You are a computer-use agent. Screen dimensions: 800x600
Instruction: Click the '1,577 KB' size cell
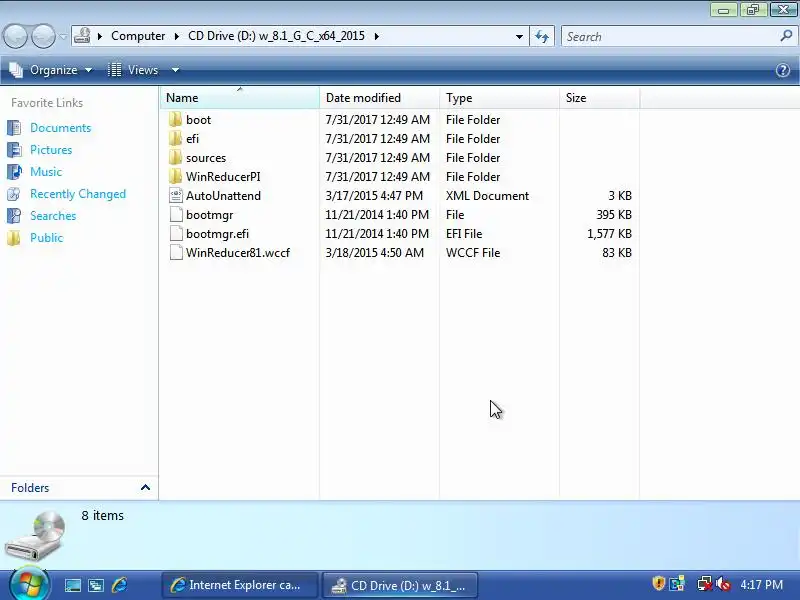tap(609, 234)
